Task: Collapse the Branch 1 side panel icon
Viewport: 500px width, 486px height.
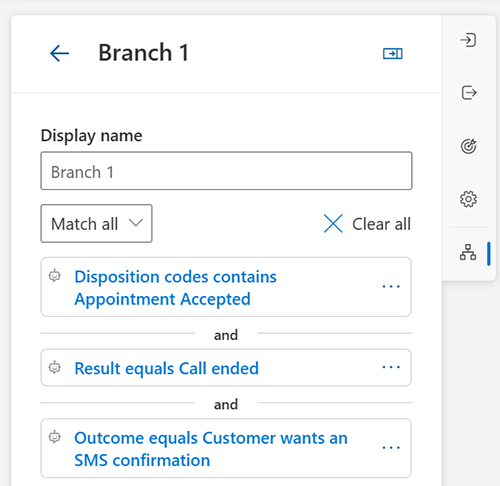Action: pyautogui.click(x=393, y=53)
